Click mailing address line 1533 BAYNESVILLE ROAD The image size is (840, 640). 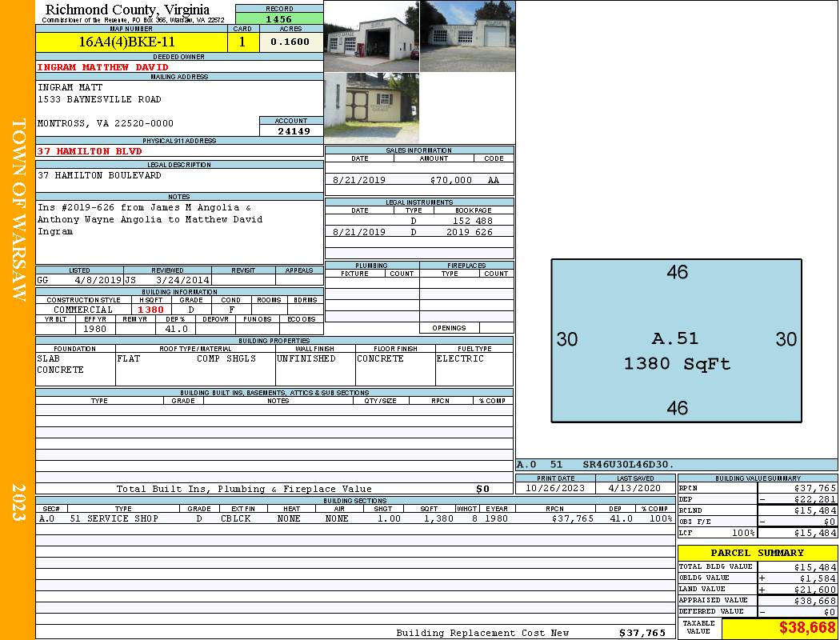point(99,100)
